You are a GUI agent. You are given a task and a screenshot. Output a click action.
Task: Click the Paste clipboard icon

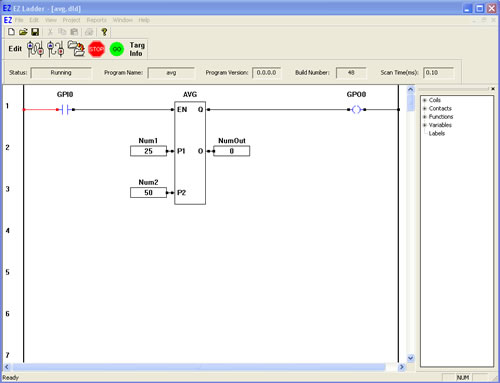click(x=74, y=32)
